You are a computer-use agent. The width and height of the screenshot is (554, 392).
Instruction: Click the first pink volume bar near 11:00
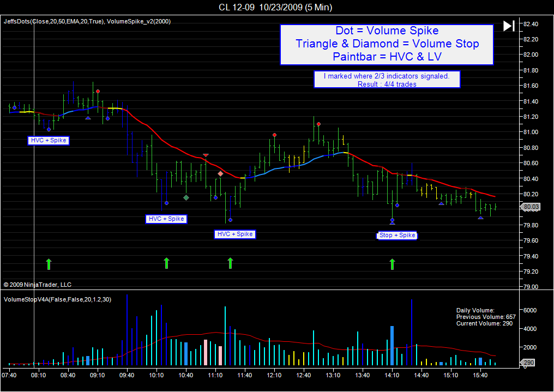tap(206, 353)
